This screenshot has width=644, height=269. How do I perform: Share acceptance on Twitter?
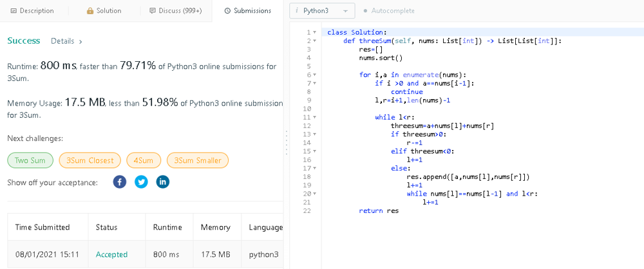[x=141, y=182]
